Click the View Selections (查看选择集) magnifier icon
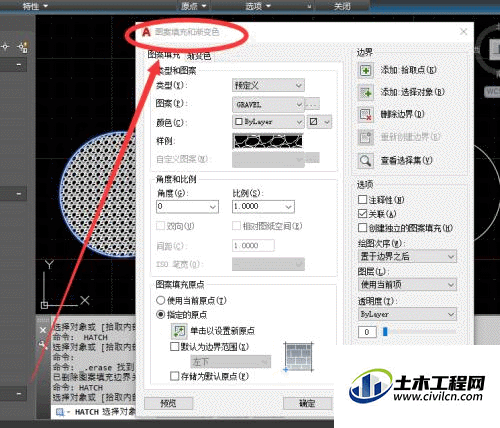Viewport: 500px width, 428px height. pyautogui.click(x=366, y=161)
